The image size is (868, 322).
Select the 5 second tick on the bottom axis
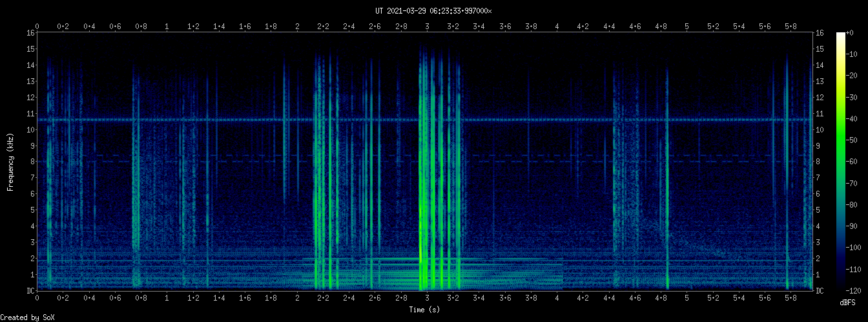click(x=687, y=299)
